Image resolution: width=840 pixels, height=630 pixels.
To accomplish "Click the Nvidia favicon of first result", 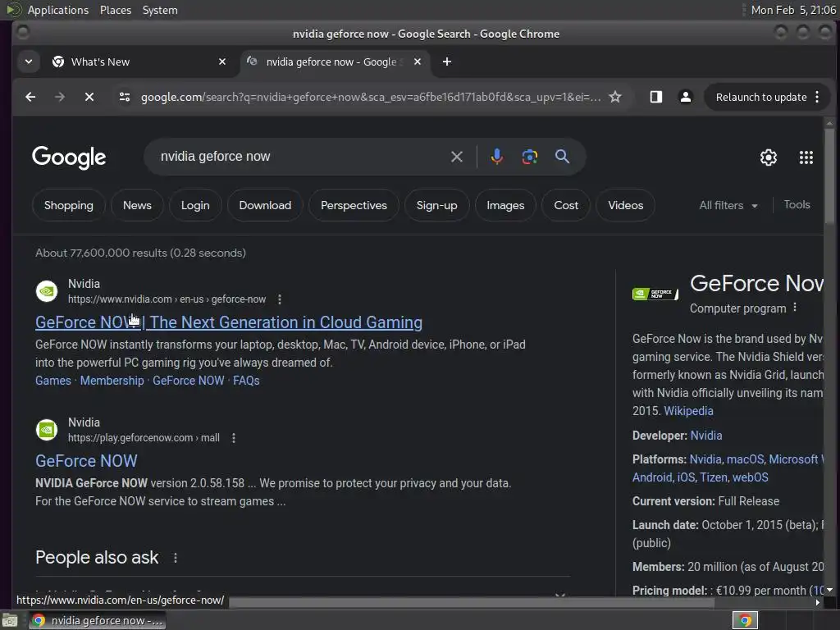I will (x=47, y=291).
